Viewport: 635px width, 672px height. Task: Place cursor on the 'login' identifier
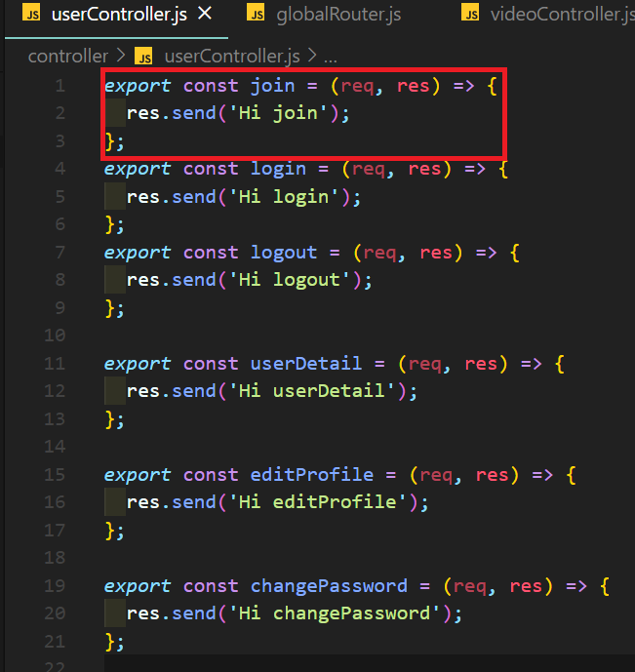tap(278, 169)
